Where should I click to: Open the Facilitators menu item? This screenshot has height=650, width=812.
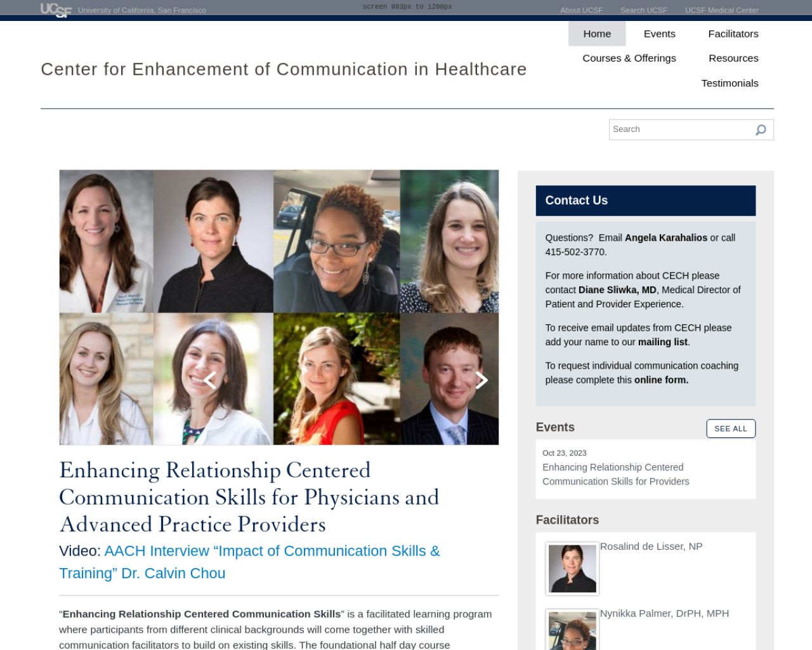pos(733,34)
